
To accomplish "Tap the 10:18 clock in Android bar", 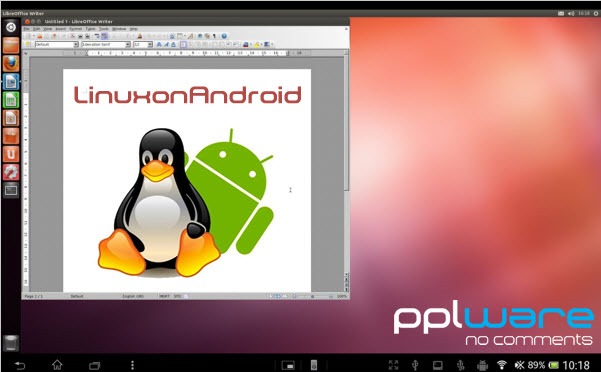I will click(576, 365).
